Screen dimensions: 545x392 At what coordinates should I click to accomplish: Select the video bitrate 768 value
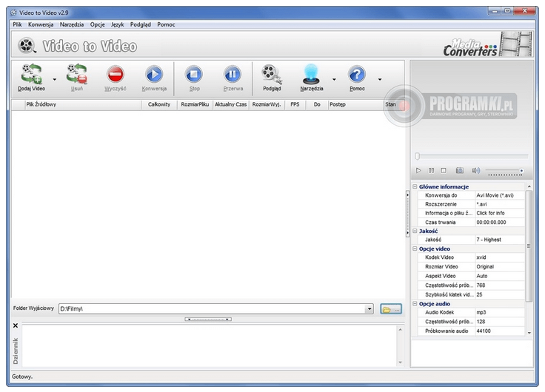pyautogui.click(x=500, y=285)
